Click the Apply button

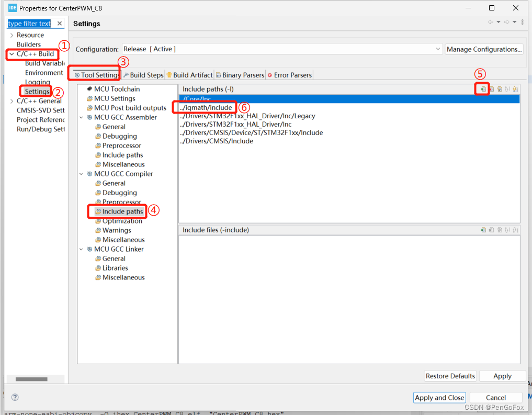pyautogui.click(x=502, y=376)
